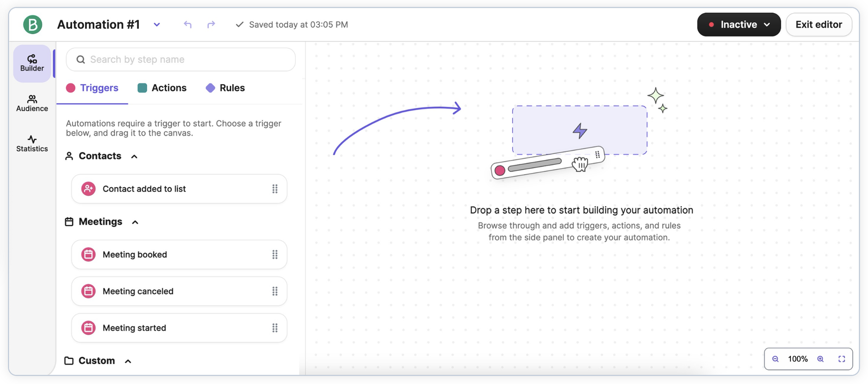This screenshot has height=384, width=868.
Task: Click the undo arrow icon
Action: (188, 24)
